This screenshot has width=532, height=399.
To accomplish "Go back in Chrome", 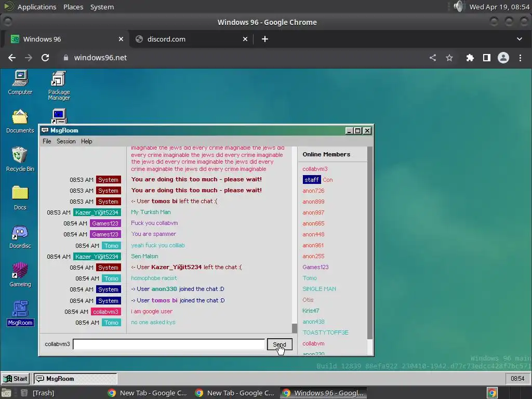I will [x=12, y=58].
